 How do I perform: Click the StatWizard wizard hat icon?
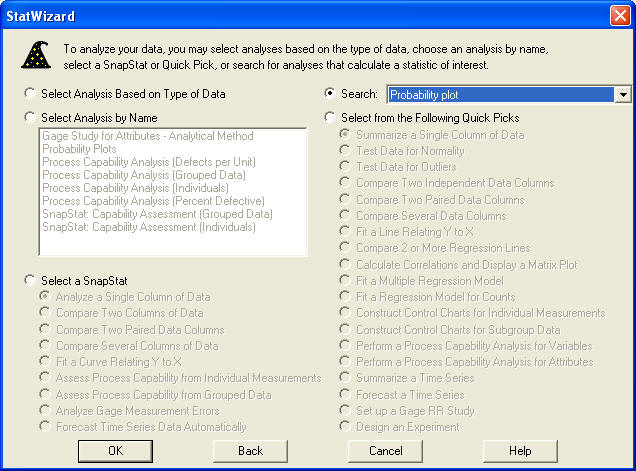pyautogui.click(x=36, y=55)
